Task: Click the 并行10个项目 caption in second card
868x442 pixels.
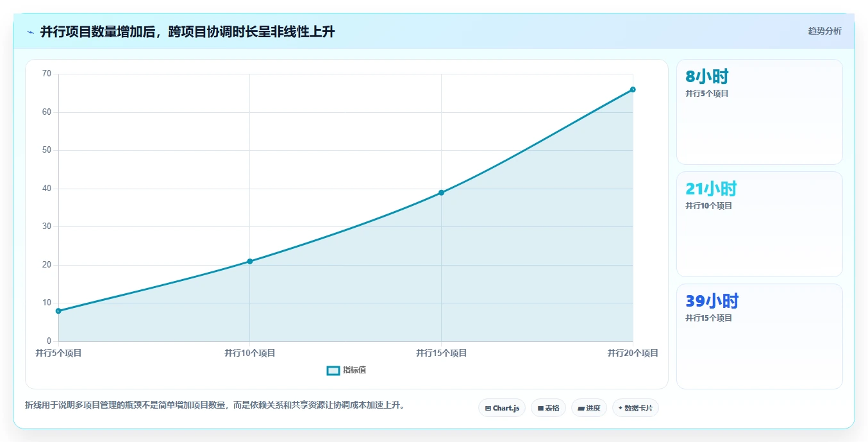Action: 709,206
